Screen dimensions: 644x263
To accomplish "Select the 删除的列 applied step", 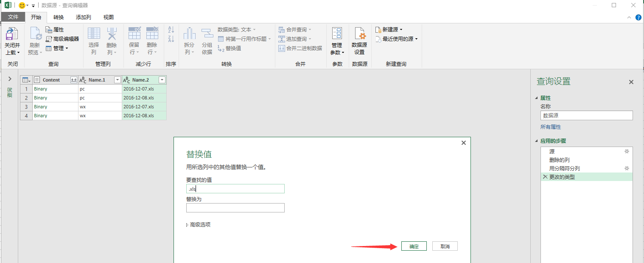I will click(587, 160).
